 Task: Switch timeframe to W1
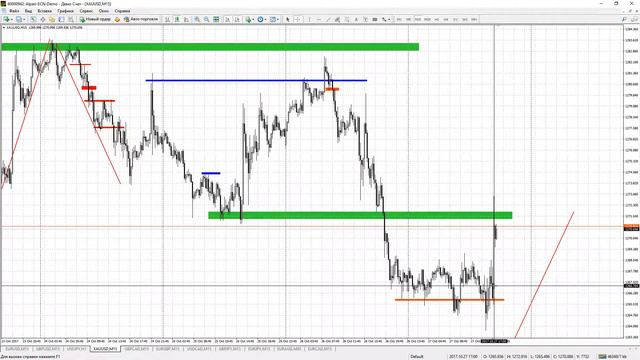click(465, 19)
